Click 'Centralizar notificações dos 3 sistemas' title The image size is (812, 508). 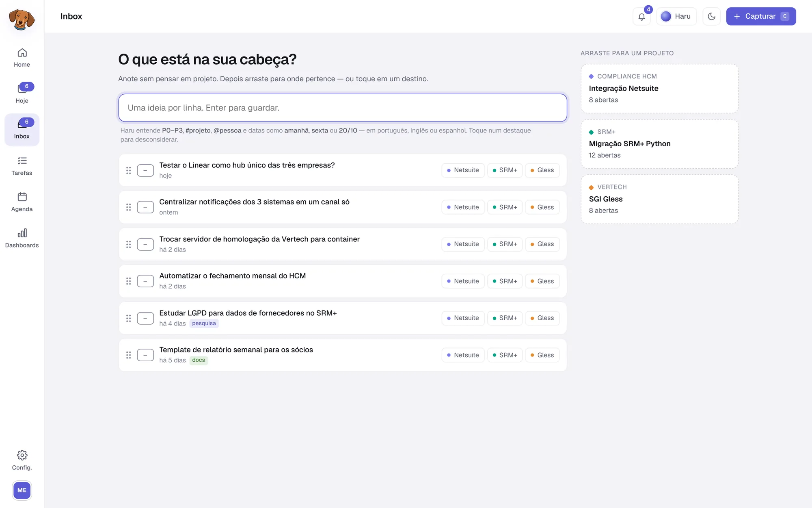(254, 202)
